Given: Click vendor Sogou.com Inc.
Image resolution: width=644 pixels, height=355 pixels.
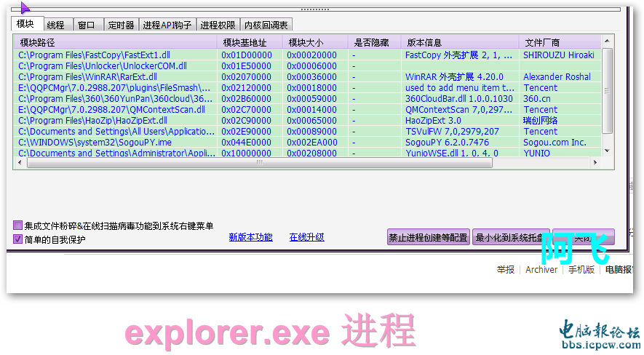Looking at the screenshot, I should (554, 143).
